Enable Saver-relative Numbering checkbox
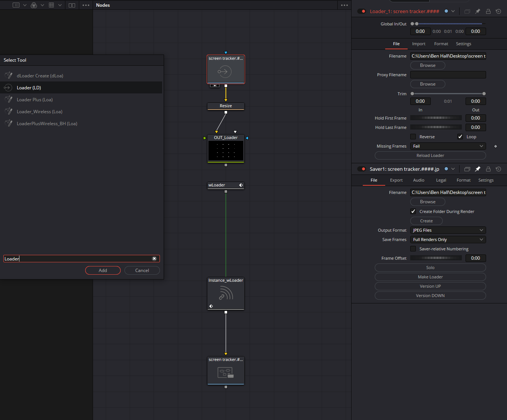507x420 pixels. pos(413,249)
